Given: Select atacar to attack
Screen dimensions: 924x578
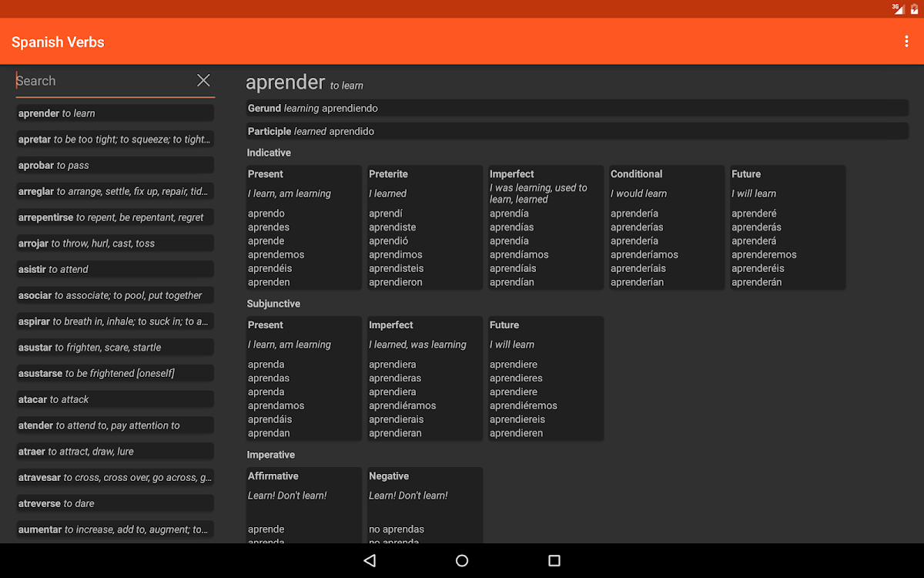Looking at the screenshot, I should (115, 399).
